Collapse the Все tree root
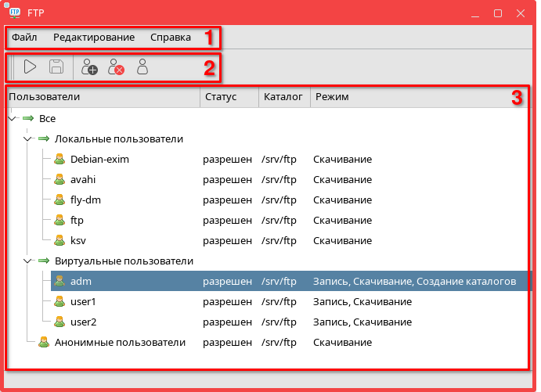This screenshot has height=392, width=541. [12, 119]
